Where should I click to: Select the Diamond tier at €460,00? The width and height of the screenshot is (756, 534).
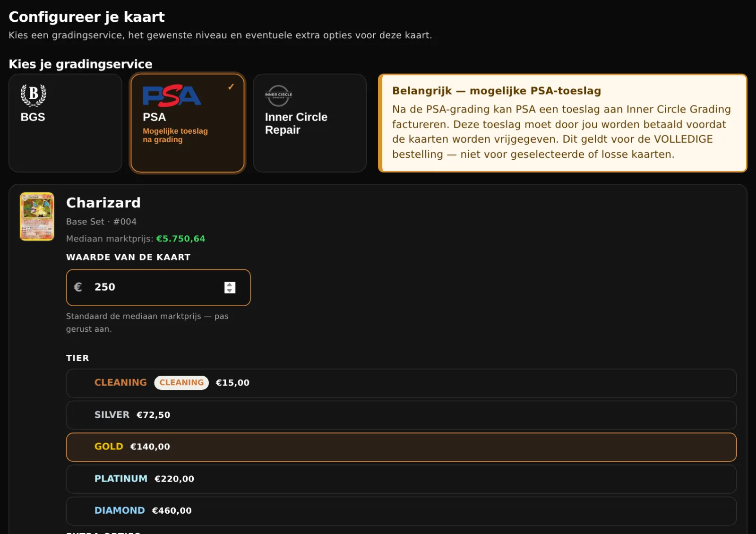point(401,511)
